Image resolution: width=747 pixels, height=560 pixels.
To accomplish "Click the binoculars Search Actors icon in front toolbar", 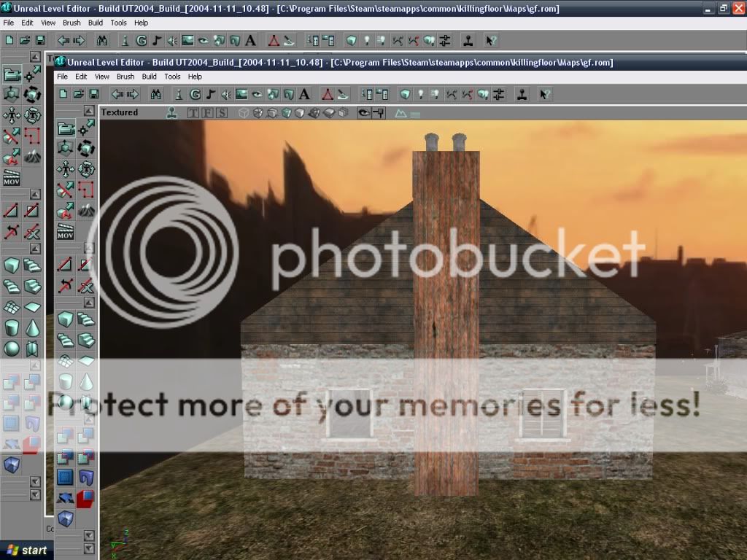I will click(x=155, y=94).
